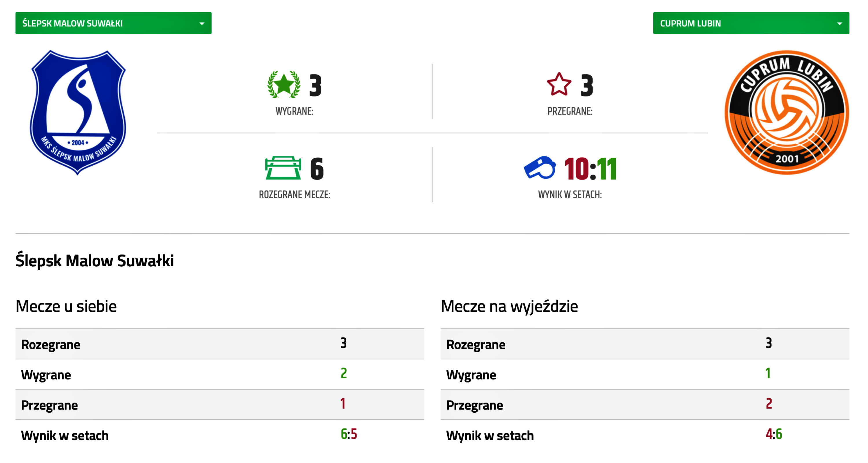Click the home 6:5 set result
The height and width of the screenshot is (463, 868).
click(x=349, y=434)
